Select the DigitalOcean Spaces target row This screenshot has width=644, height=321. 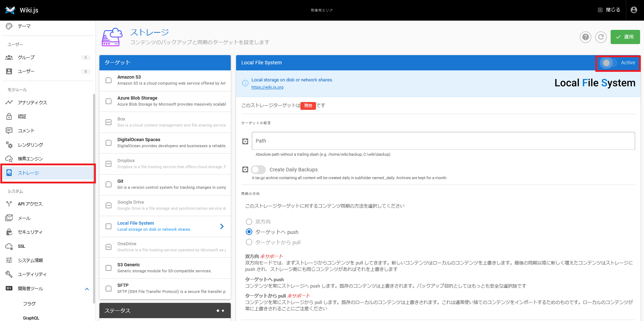click(x=165, y=143)
